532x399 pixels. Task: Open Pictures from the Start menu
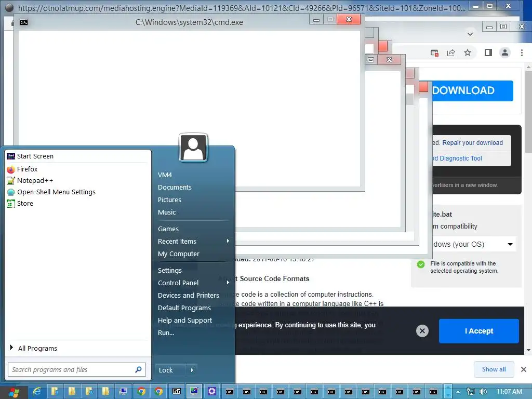(x=169, y=200)
